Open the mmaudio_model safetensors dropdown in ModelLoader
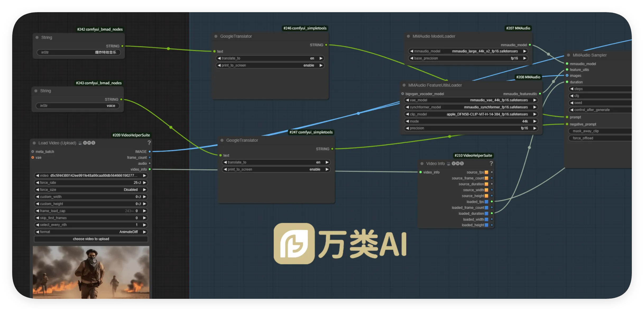The image size is (644, 311). point(468,51)
